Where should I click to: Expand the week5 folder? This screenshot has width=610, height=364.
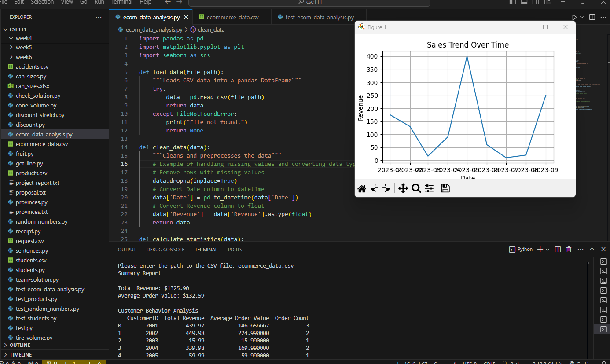point(23,47)
